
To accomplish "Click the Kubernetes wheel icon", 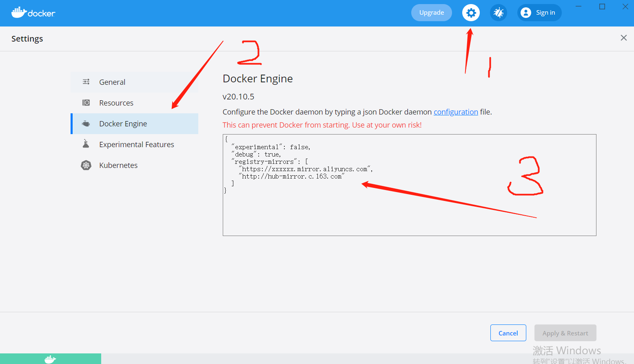I will pyautogui.click(x=86, y=165).
